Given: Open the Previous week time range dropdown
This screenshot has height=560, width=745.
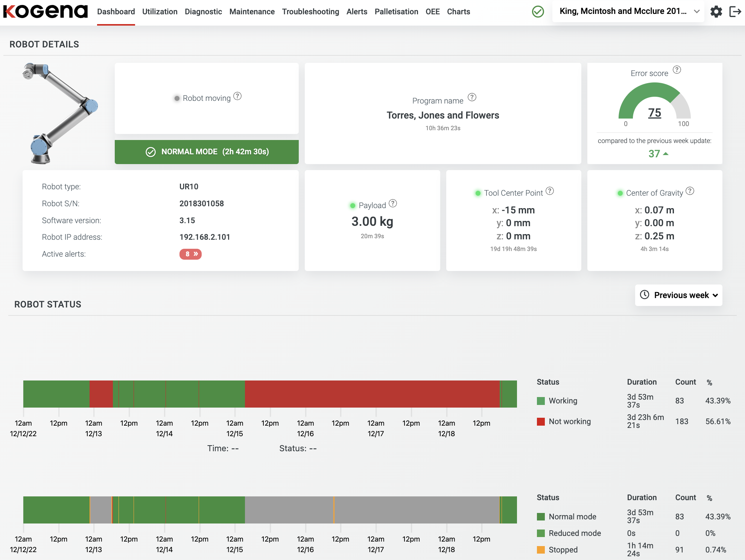Looking at the screenshot, I should click(x=679, y=295).
